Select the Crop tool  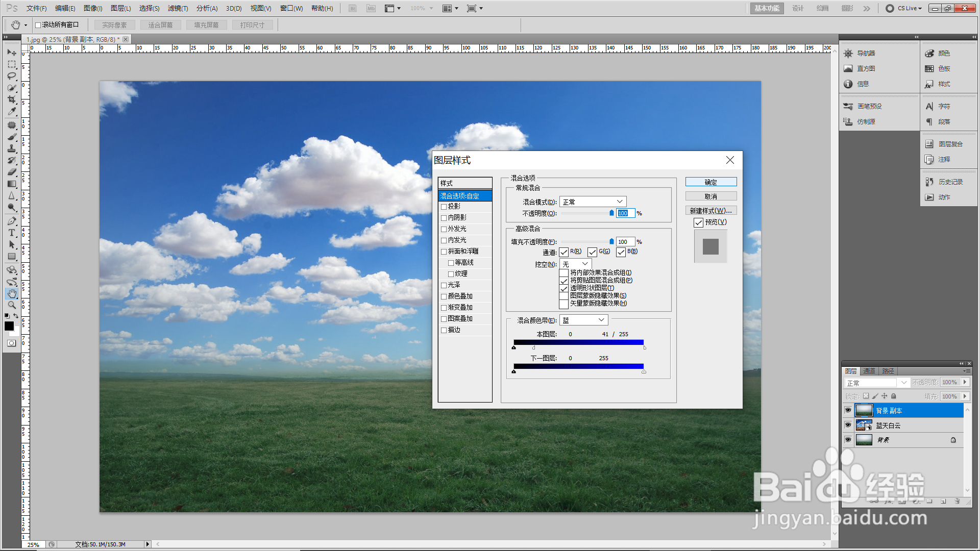click(12, 99)
